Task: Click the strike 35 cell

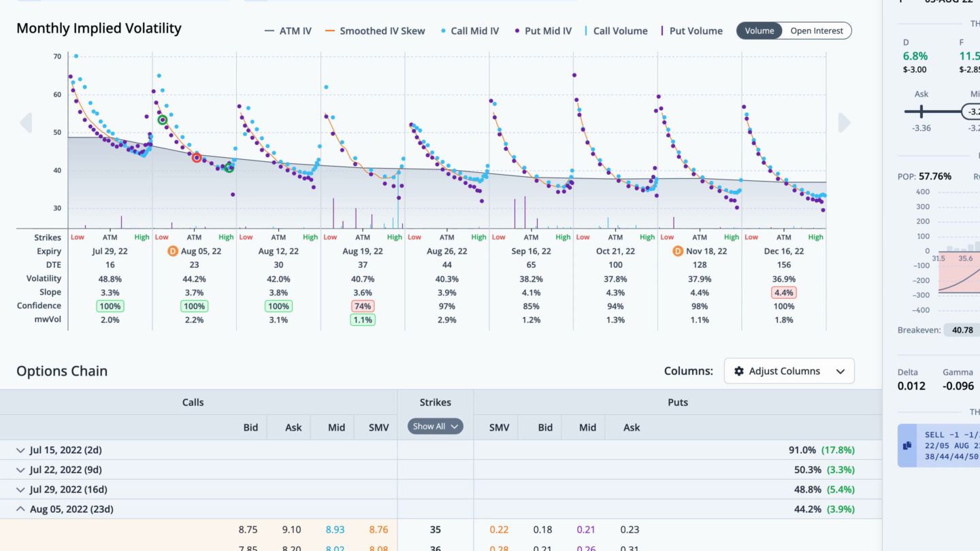Action: coord(436,529)
